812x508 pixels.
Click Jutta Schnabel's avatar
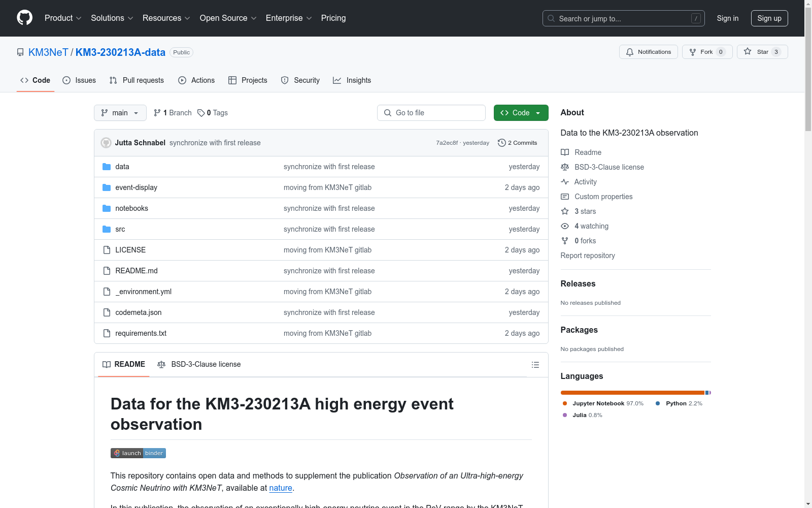point(106,143)
